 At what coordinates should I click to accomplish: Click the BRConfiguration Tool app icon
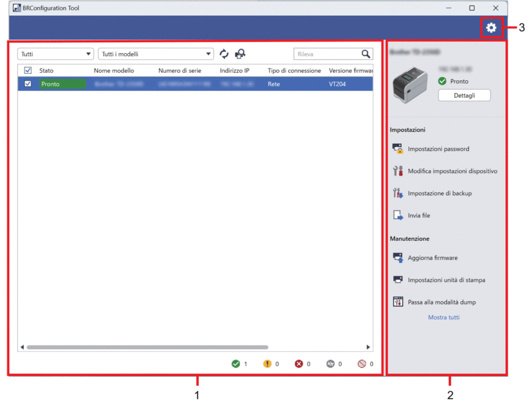click(17, 8)
